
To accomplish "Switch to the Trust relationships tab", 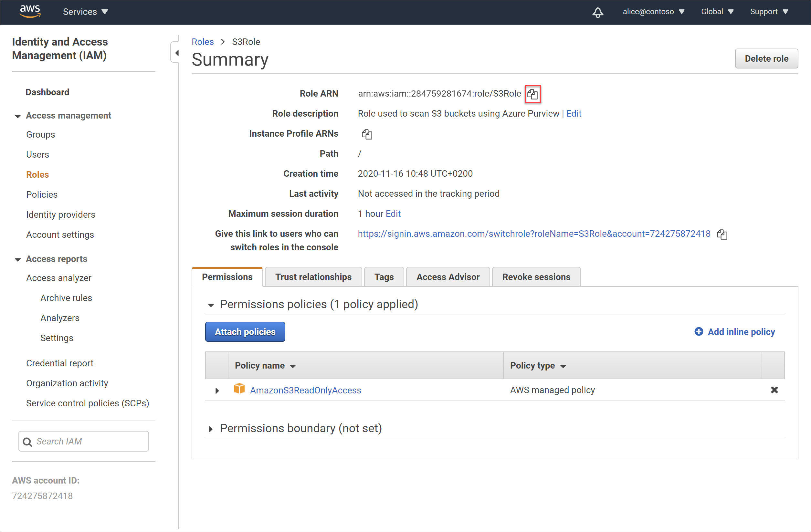I will (x=313, y=277).
